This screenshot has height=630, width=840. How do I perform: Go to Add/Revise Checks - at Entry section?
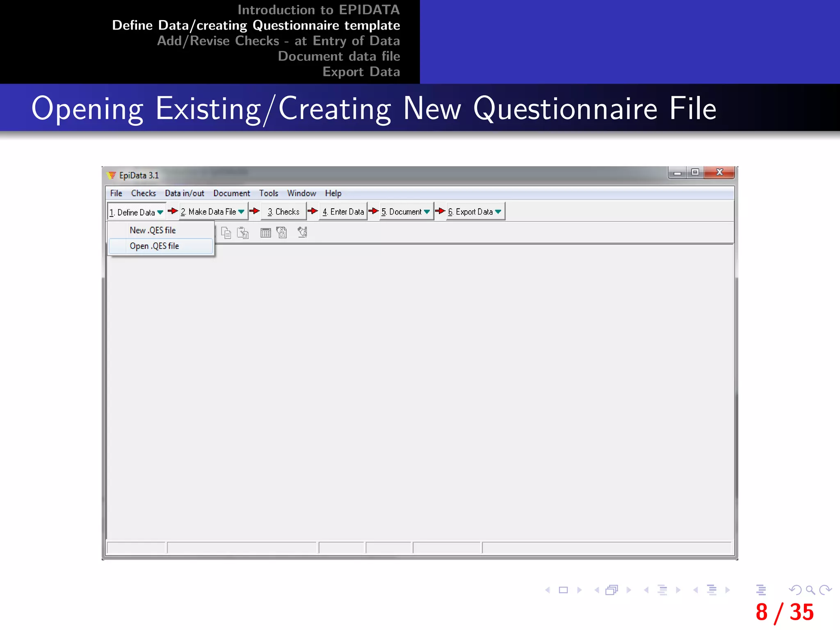pyautogui.click(x=278, y=41)
